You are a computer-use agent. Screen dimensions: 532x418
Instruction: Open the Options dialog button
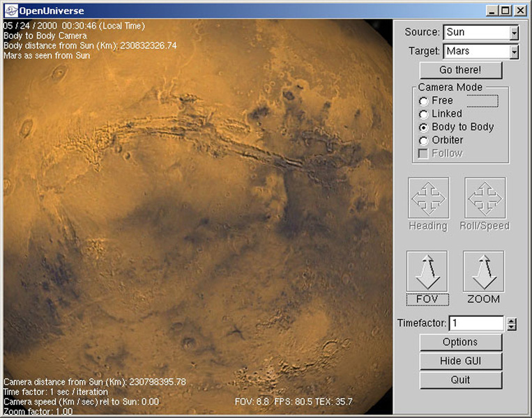pyautogui.click(x=461, y=342)
